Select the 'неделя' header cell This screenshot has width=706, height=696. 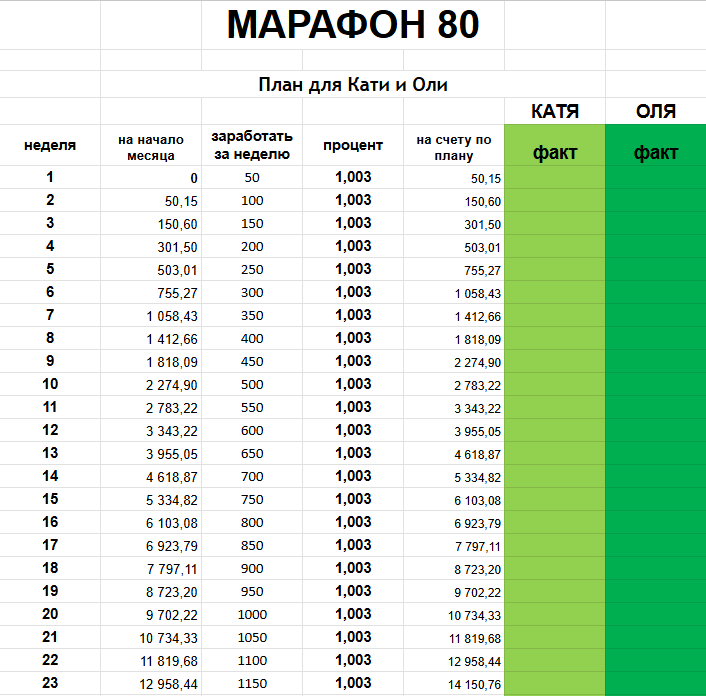tap(50, 145)
